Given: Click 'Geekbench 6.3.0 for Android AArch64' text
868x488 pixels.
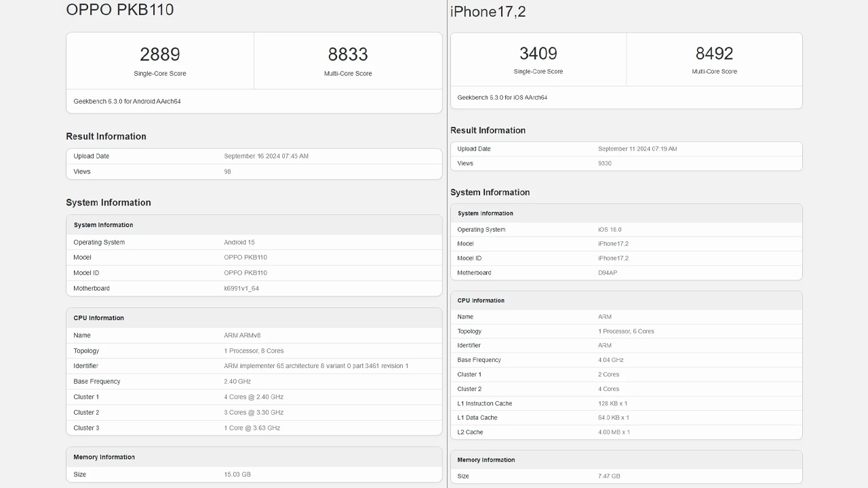Looking at the screenshot, I should [127, 102].
